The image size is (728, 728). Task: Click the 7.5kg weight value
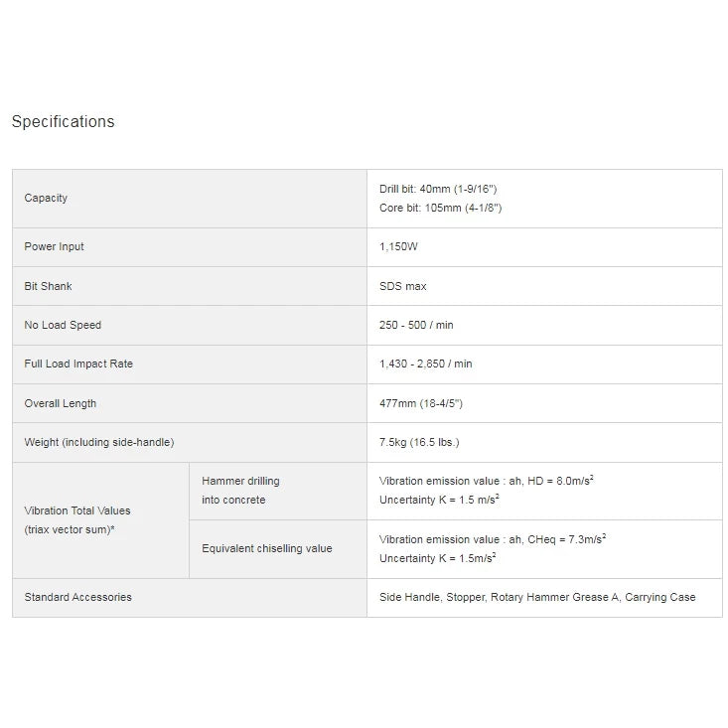coord(419,442)
